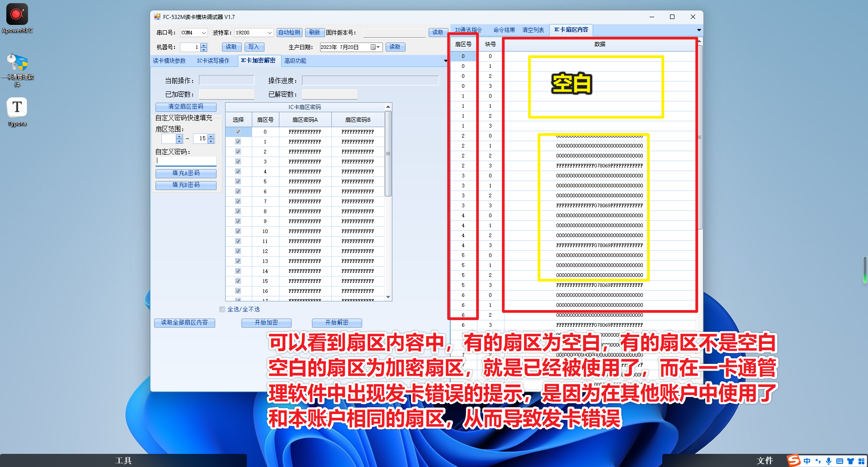Screen dimensions: 868x467
Task: Toggle Sogou Chinese/English mode 中 icon
Action: (x=807, y=461)
